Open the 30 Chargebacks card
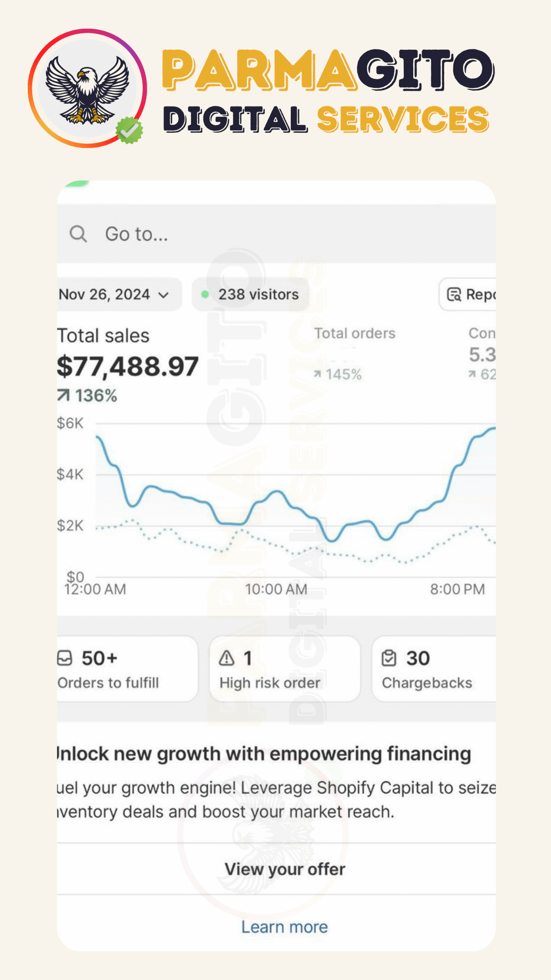The height and width of the screenshot is (980, 551). 434,669
